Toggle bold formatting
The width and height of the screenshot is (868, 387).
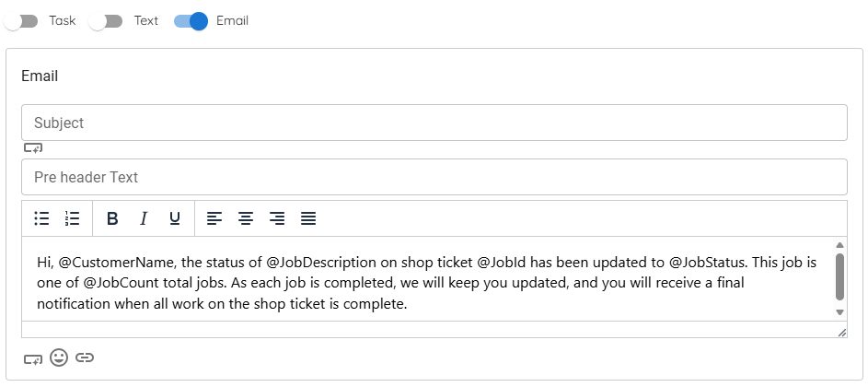point(112,218)
